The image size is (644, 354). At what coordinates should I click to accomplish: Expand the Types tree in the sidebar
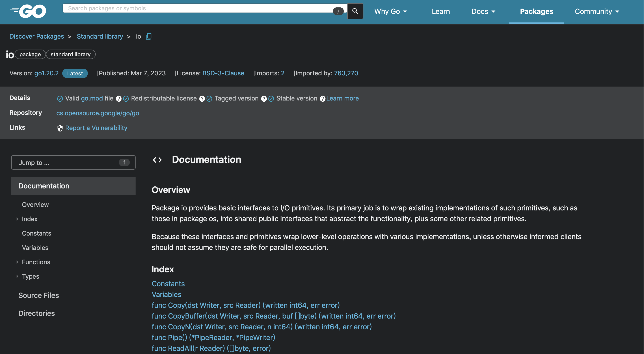pyautogui.click(x=17, y=276)
